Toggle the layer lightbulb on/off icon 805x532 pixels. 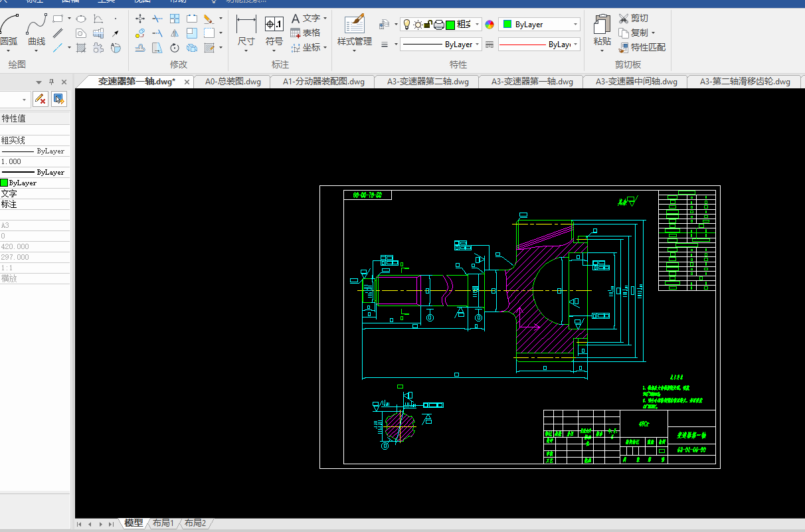coord(406,25)
